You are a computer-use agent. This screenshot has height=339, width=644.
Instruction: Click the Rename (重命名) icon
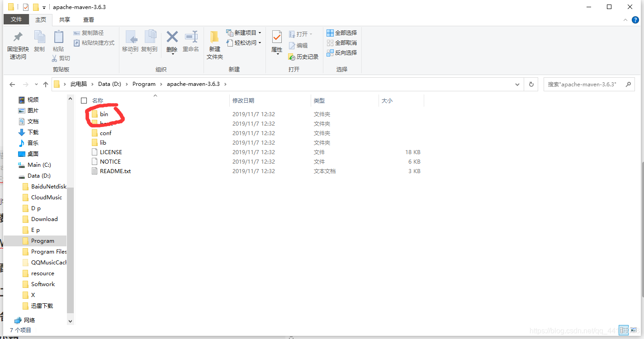tap(191, 37)
